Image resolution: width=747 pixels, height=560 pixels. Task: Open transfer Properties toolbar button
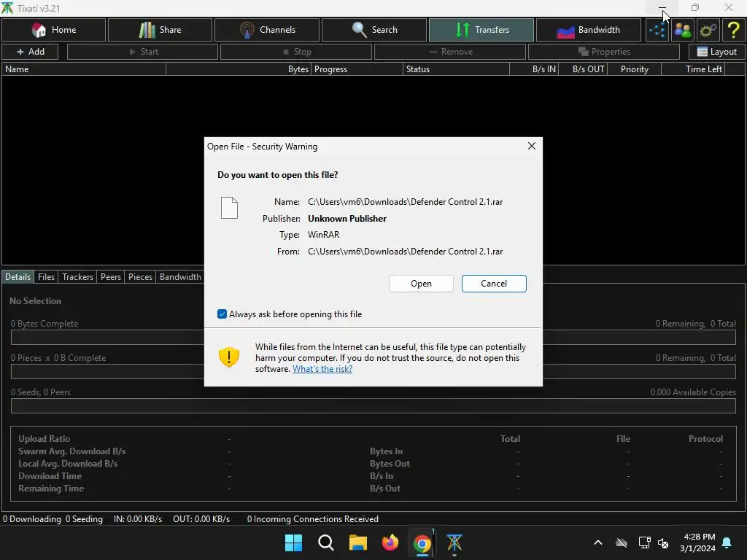[603, 52]
